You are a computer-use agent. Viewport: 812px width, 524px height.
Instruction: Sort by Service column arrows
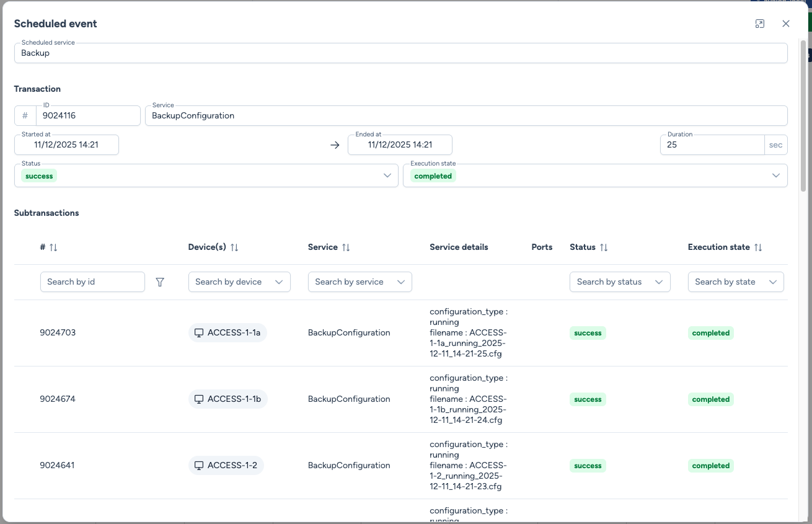click(346, 247)
